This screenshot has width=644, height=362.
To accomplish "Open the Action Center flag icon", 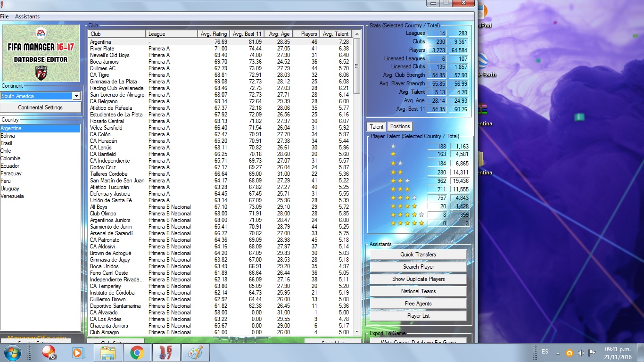I will coord(592,353).
